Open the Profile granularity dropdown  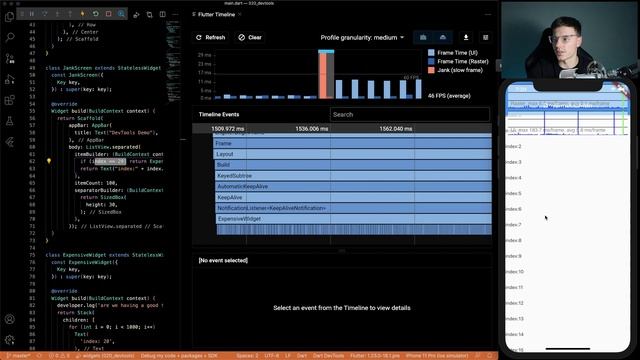click(362, 38)
